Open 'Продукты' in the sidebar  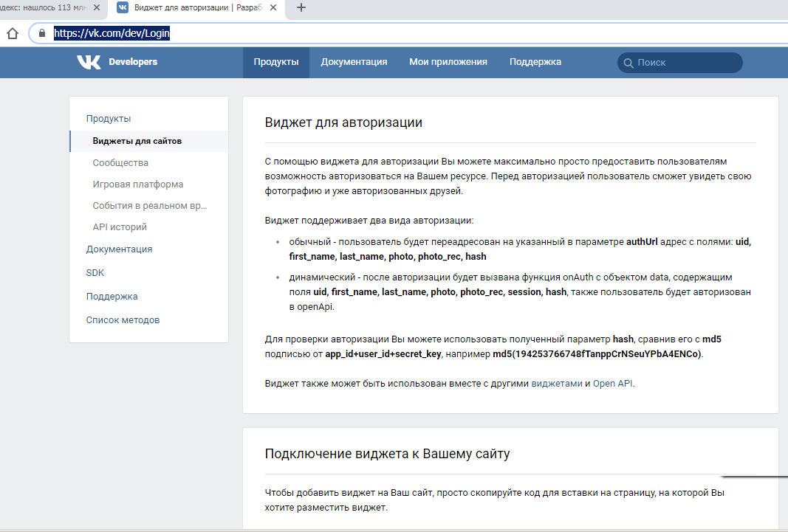109,119
